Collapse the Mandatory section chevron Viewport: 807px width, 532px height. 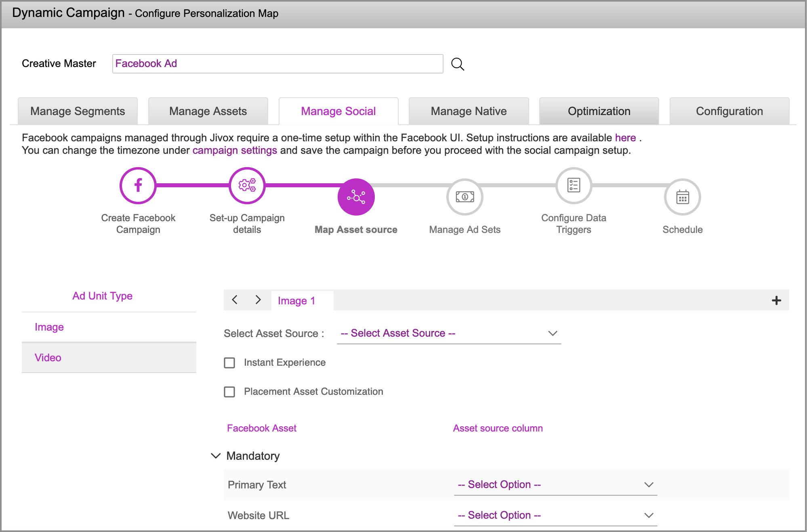pos(216,456)
